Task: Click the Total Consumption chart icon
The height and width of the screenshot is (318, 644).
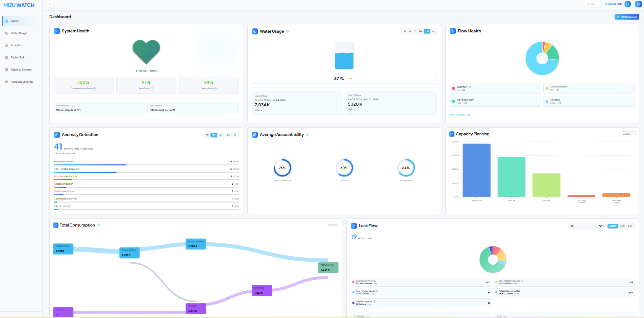Action: point(56,225)
